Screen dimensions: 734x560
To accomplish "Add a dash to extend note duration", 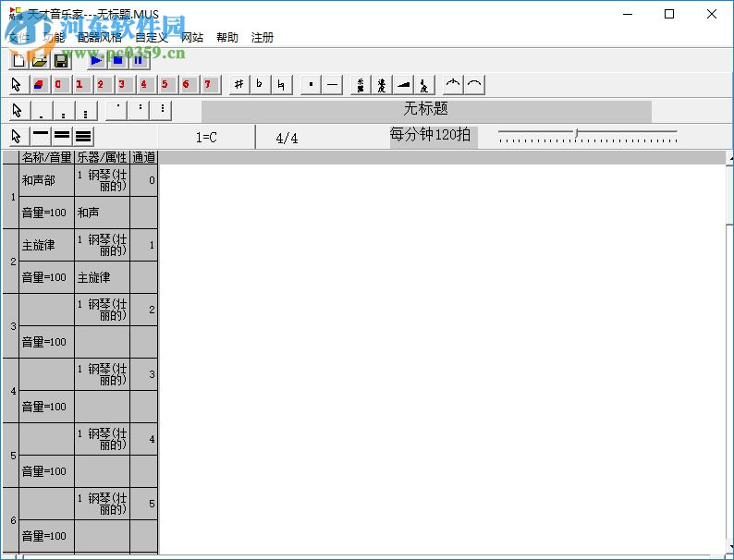I will (333, 85).
